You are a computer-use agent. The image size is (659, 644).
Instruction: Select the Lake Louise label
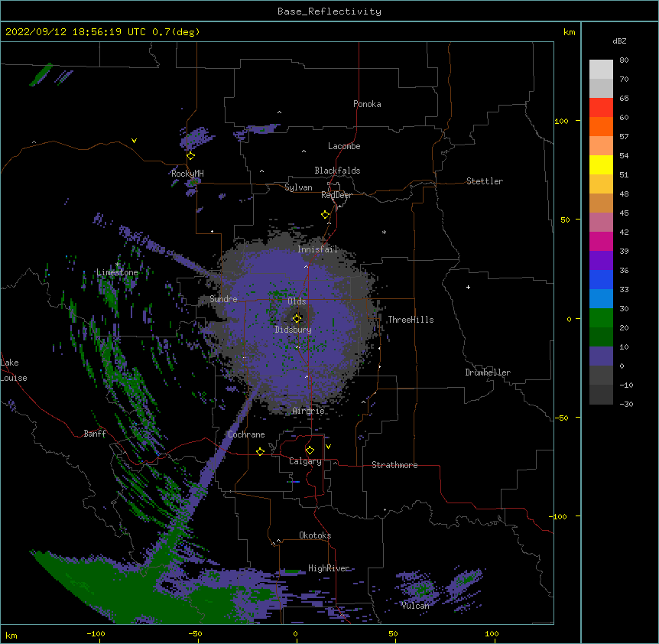(14, 370)
